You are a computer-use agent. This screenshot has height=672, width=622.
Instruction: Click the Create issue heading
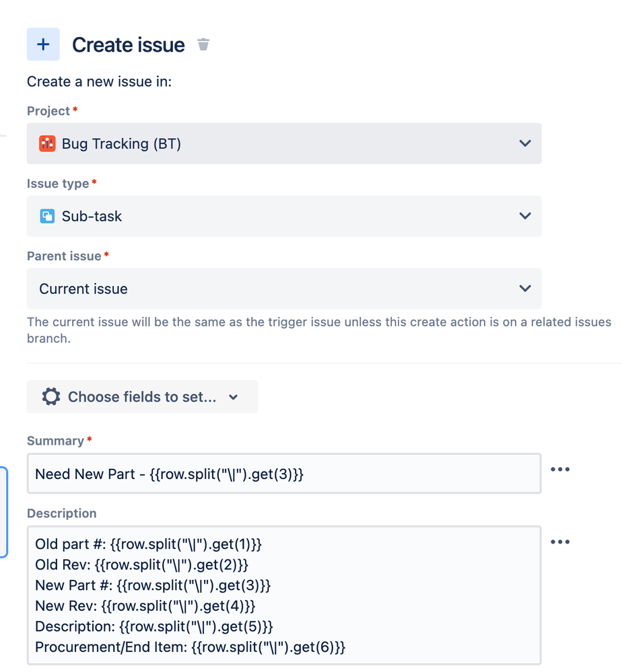[129, 44]
